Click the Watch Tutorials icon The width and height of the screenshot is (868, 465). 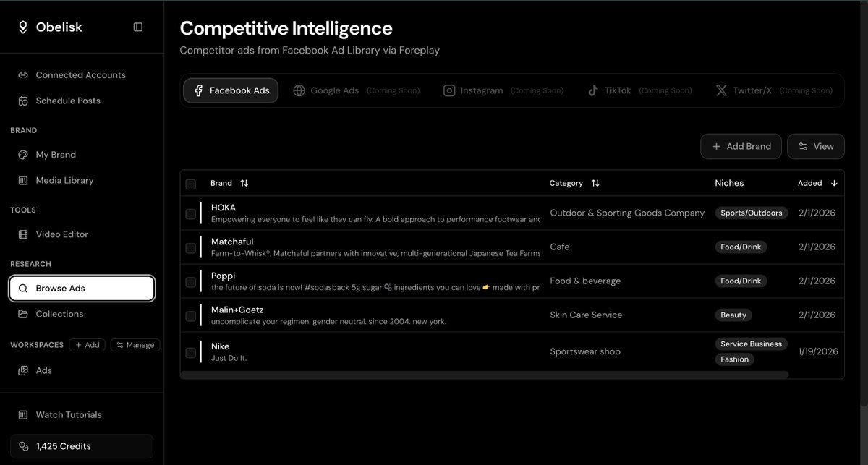click(23, 415)
